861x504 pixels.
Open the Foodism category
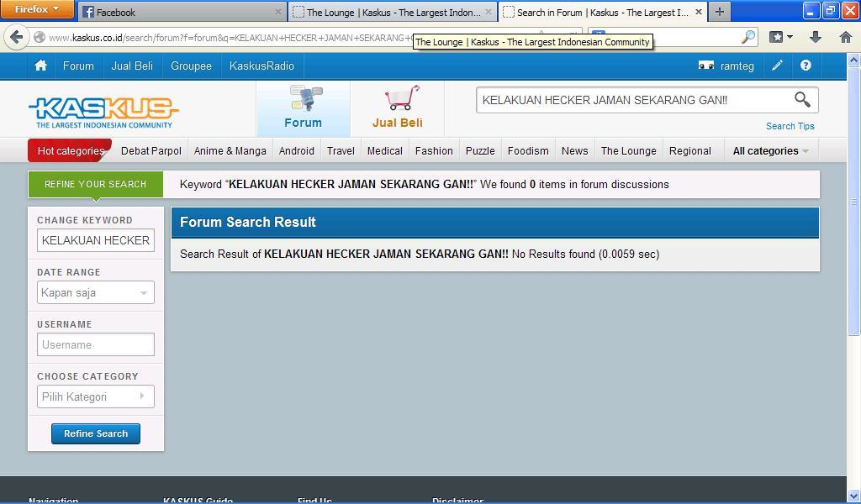pyautogui.click(x=528, y=151)
